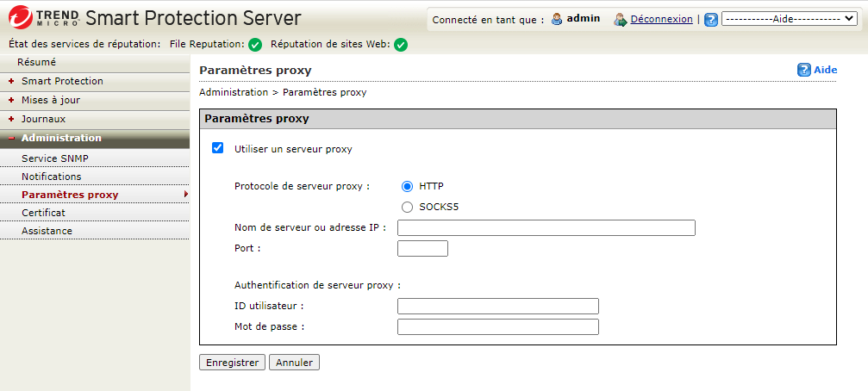Collapse the Administration menu section
This screenshot has height=391, width=868.
(61, 138)
